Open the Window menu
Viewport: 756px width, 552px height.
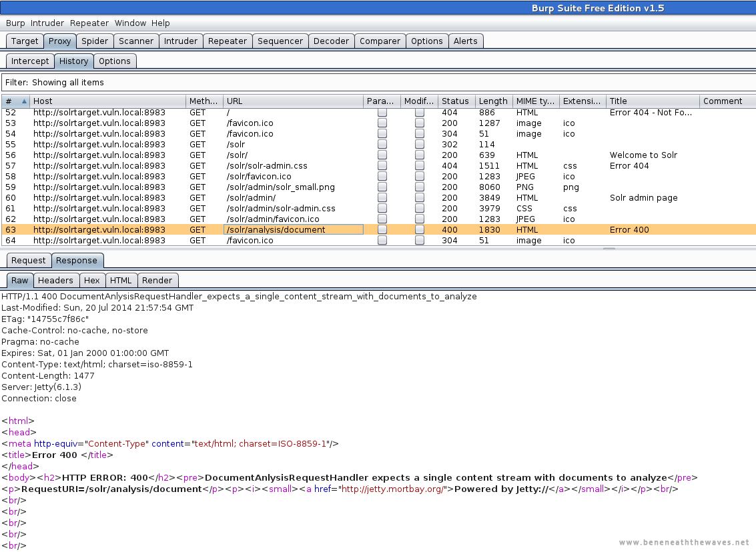130,23
